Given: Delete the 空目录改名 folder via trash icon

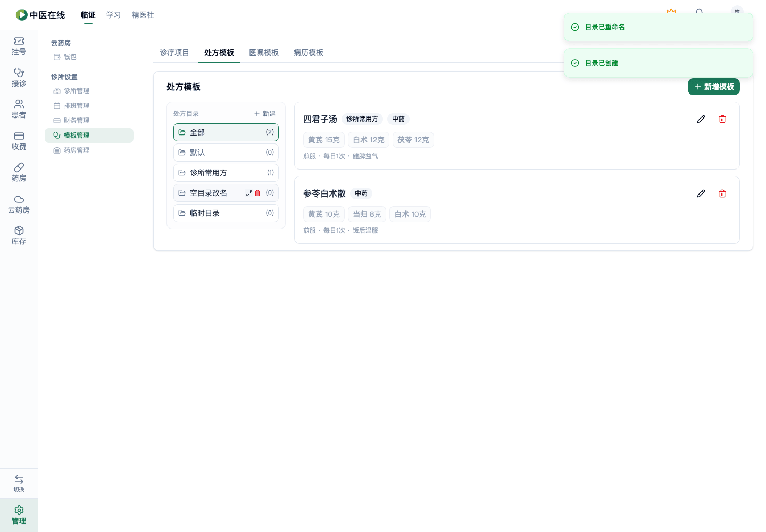Looking at the screenshot, I should coord(257,193).
